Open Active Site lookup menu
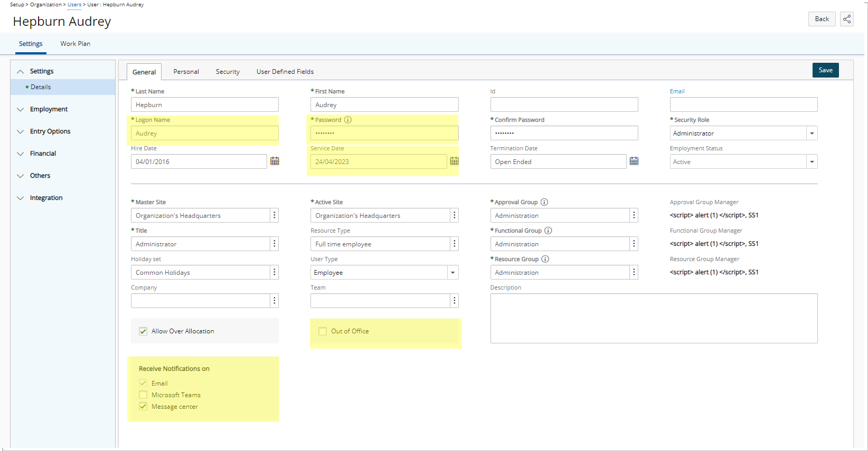Screen dimensions: 868x451 pyautogui.click(x=454, y=215)
